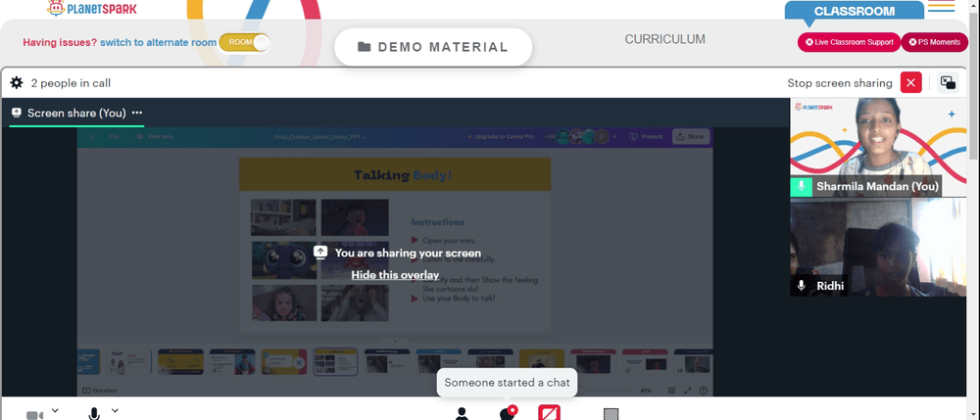This screenshot has height=420, width=980.
Task: Expand camera options chevron
Action: [55, 410]
